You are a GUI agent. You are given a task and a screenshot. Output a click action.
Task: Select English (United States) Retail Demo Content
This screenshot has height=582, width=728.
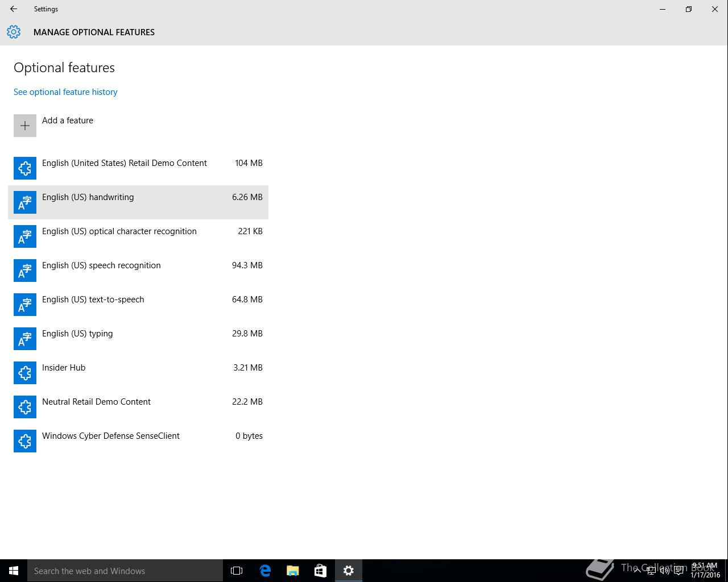(138, 168)
